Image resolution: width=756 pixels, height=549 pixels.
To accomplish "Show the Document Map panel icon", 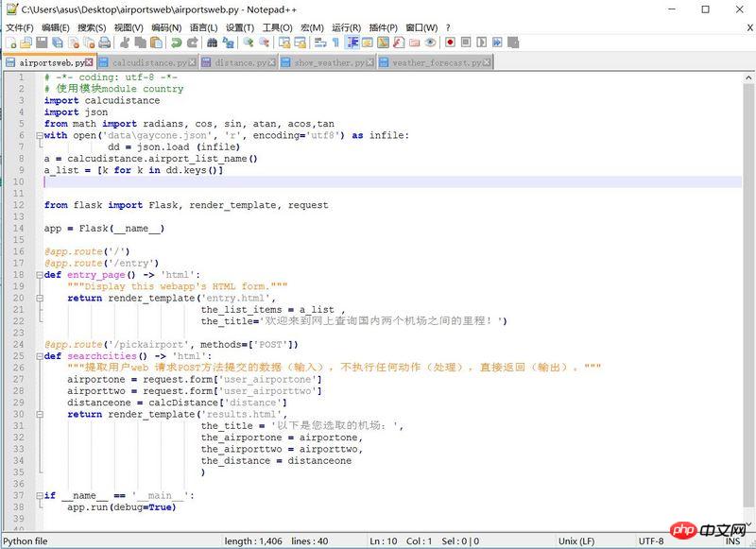I will 384,43.
